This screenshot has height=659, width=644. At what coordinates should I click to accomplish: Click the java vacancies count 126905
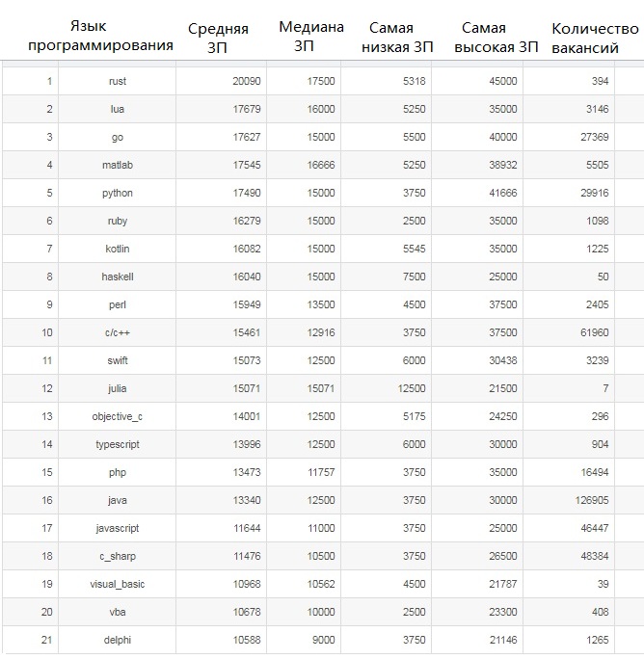pyautogui.click(x=592, y=501)
